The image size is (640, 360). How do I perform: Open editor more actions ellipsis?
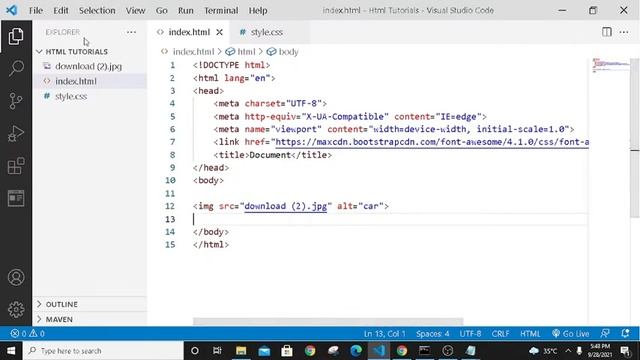[624, 32]
